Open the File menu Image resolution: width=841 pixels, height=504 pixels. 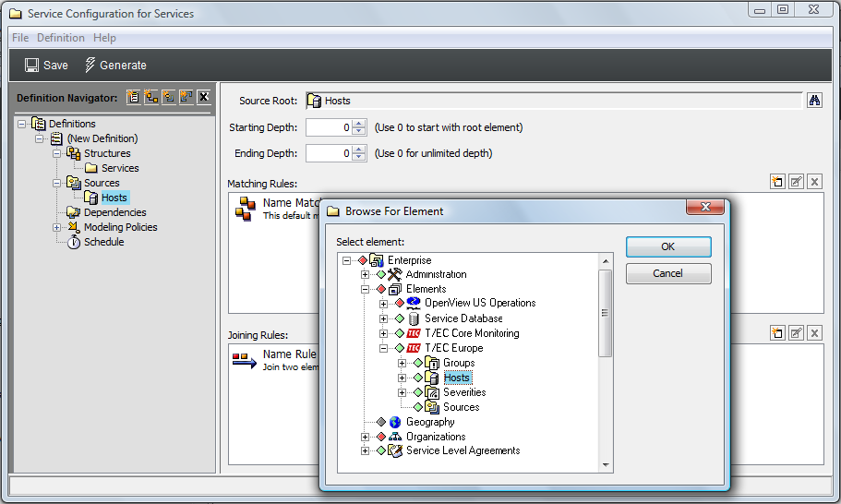[20, 38]
